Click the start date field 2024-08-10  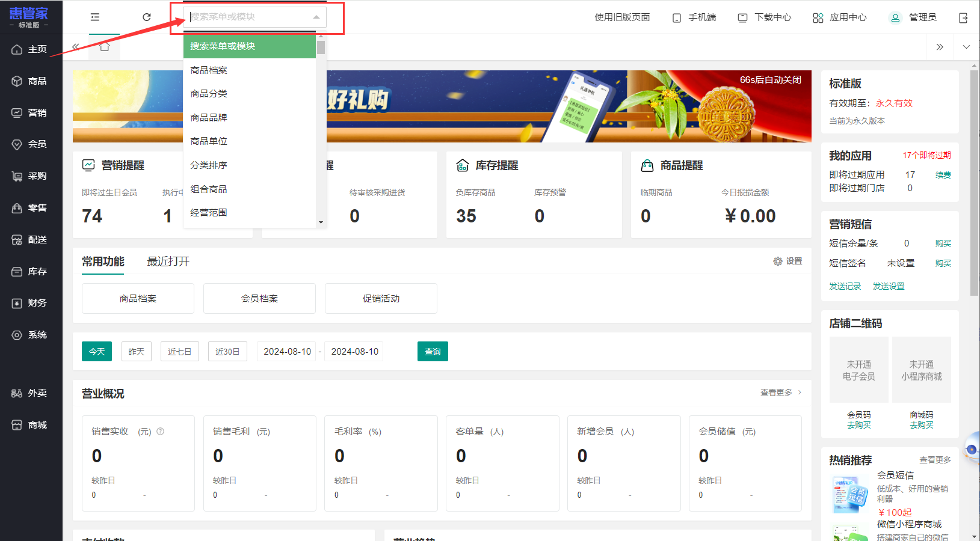(288, 352)
